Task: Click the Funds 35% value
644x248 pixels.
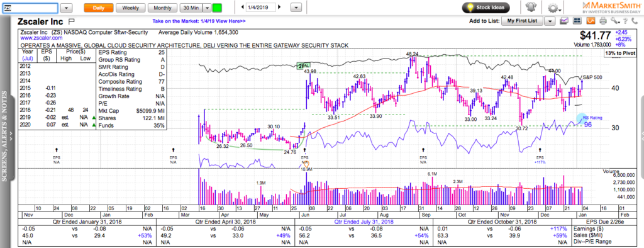Action: 160,126
